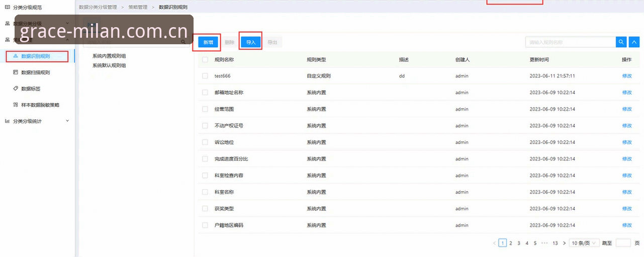Check the 邮箱地址名称 row checkbox
Image resolution: width=644 pixels, height=257 pixels.
pos(205,93)
